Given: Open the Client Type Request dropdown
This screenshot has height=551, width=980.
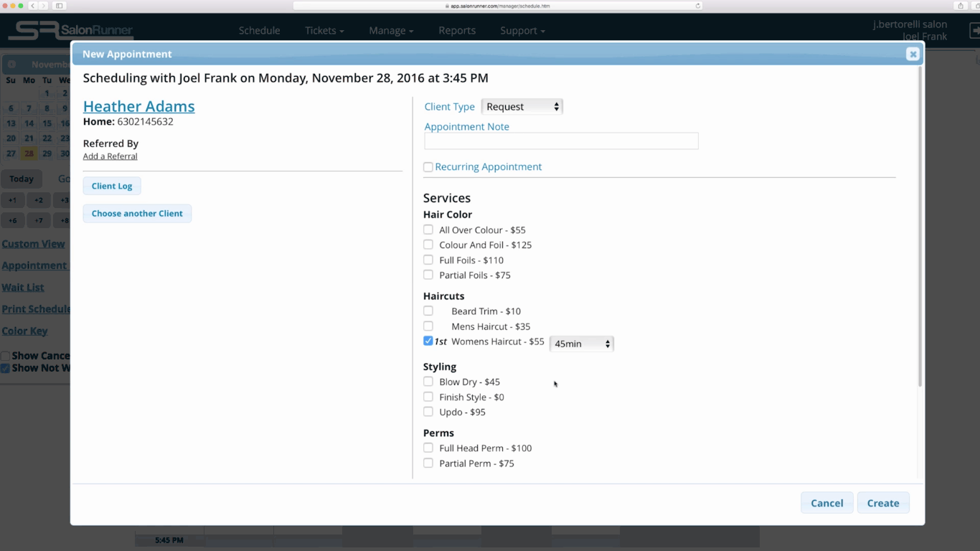Looking at the screenshot, I should 522,106.
